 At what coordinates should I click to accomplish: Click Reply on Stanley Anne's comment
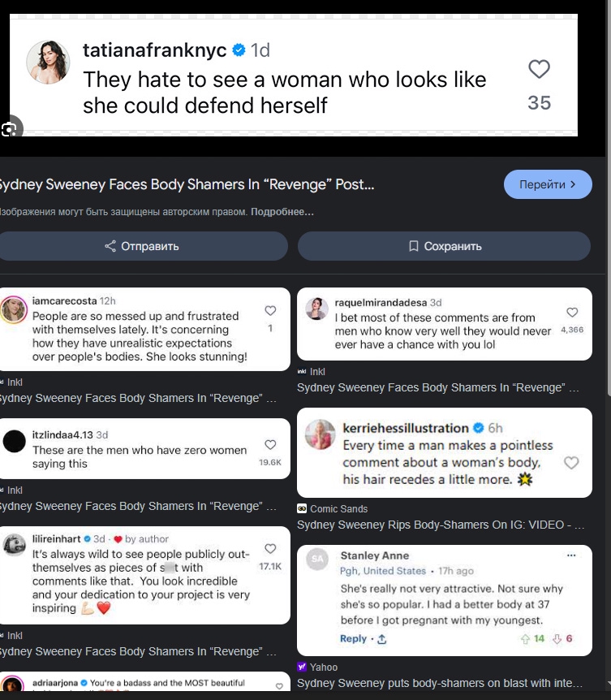(x=353, y=639)
